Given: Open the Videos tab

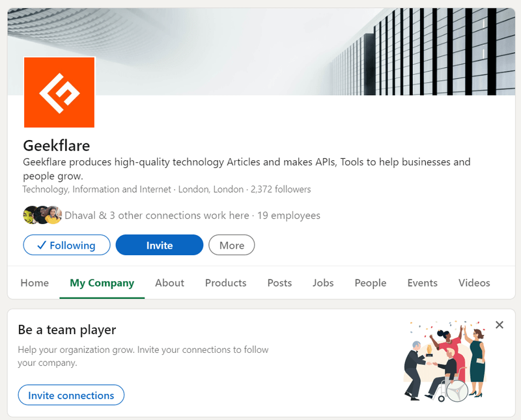Looking at the screenshot, I should click(x=474, y=283).
